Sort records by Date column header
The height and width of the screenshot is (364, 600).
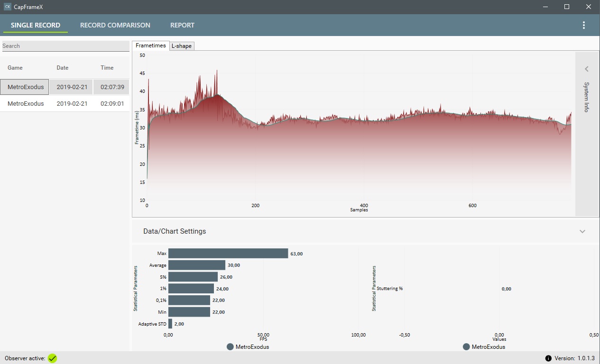coord(63,68)
